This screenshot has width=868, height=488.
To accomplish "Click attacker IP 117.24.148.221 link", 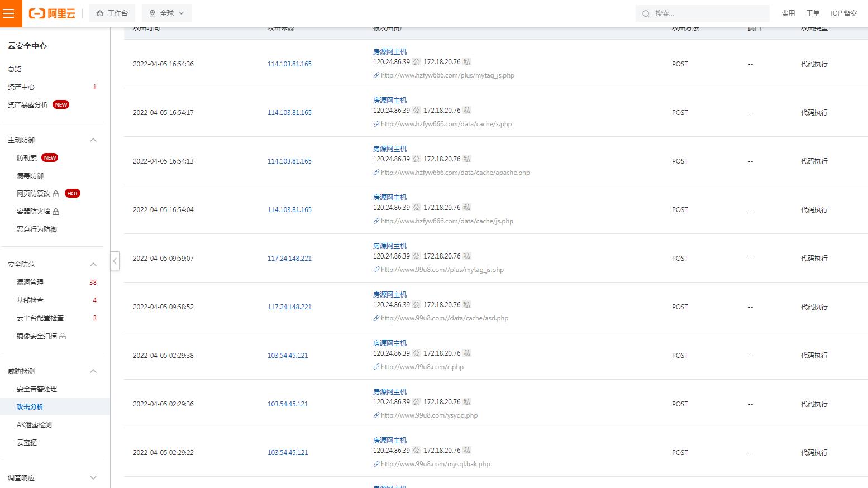I will click(289, 259).
